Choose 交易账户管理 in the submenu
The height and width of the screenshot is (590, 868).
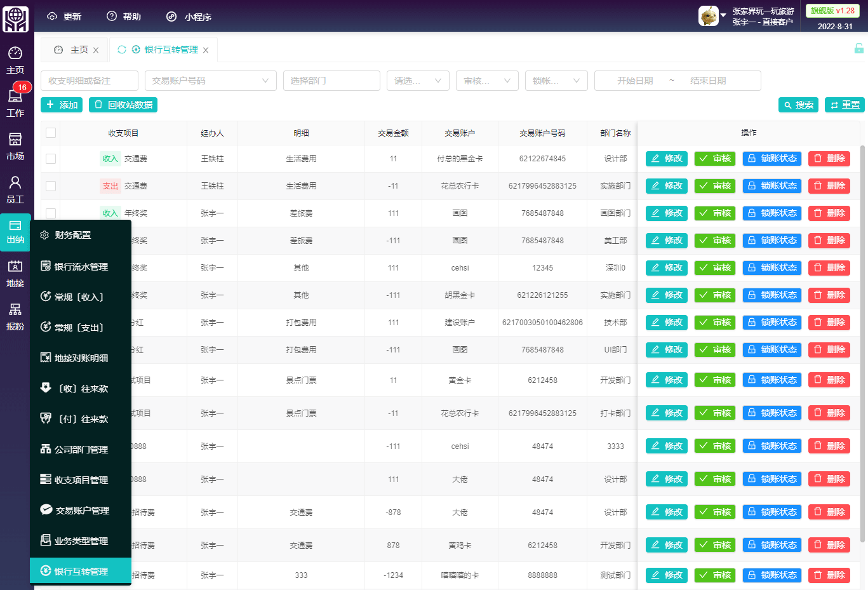click(82, 511)
